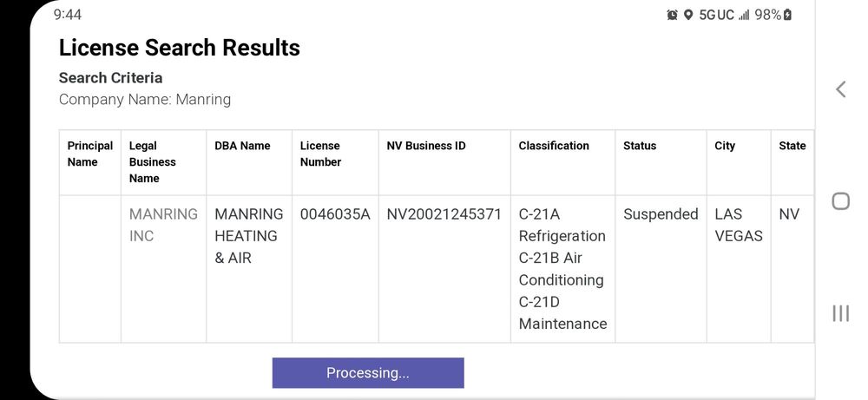Screen dimensions: 868x400
Task: Tap the Android back navigation chevron
Action: click(841, 89)
